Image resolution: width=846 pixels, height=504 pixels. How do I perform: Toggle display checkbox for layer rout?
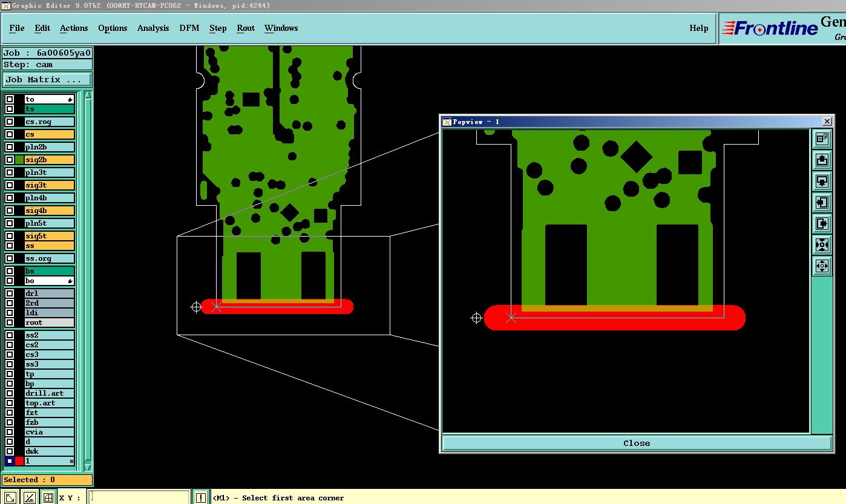[x=10, y=322]
